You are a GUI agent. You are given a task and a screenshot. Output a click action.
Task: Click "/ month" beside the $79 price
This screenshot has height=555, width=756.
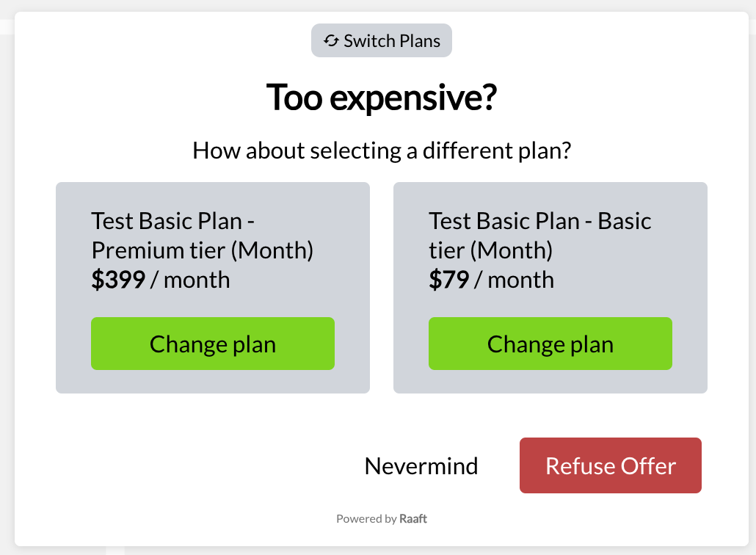pos(514,280)
